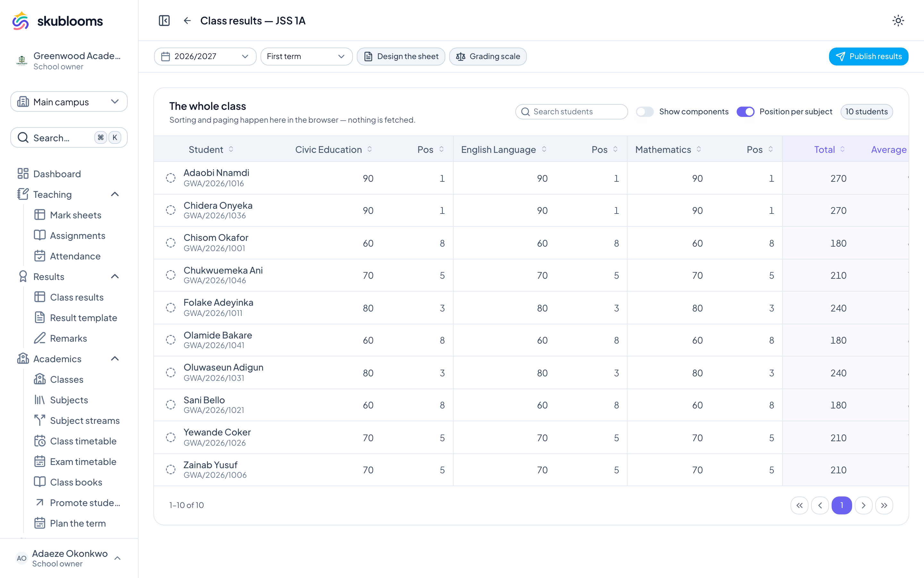
Task: Collapse the Teaching section
Action: tap(115, 195)
